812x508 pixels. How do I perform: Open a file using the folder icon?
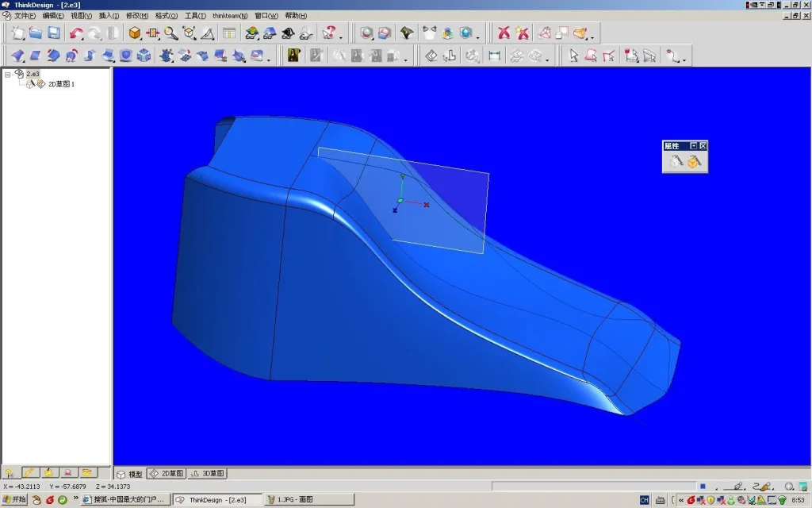36,33
